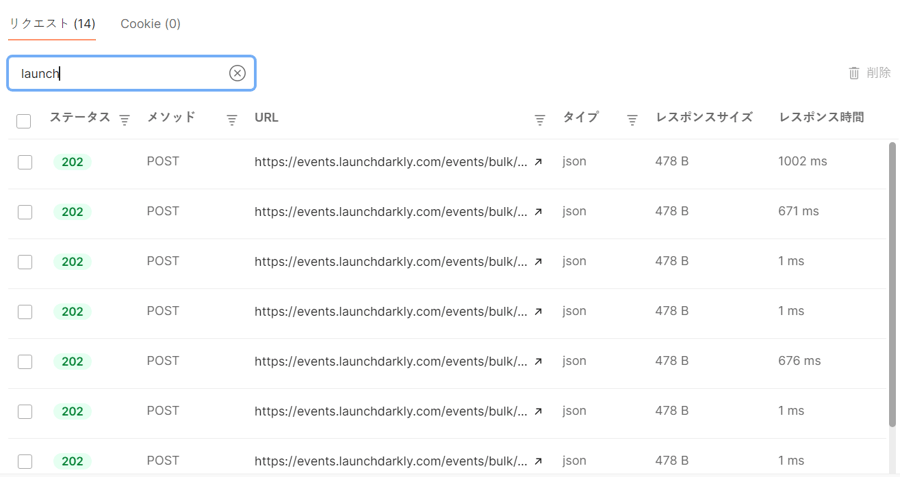900x477 pixels.
Task: Open URL arrow in the 671 ms row
Action: pyautogui.click(x=538, y=212)
